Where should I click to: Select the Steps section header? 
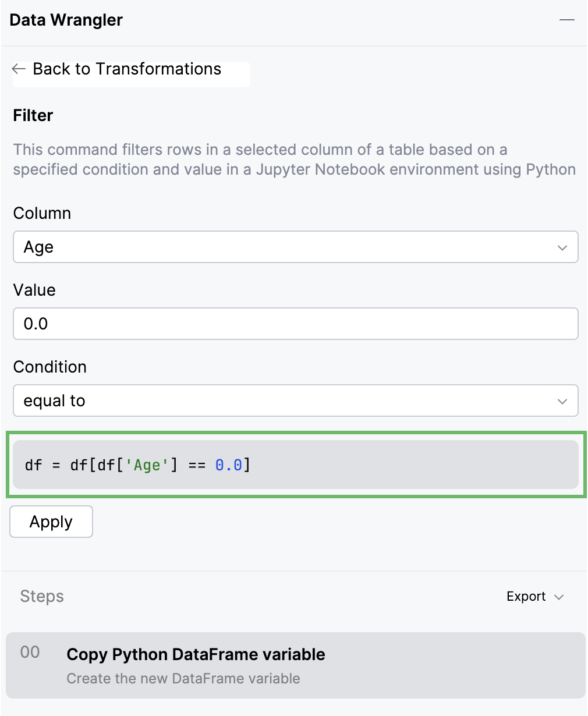(41, 596)
